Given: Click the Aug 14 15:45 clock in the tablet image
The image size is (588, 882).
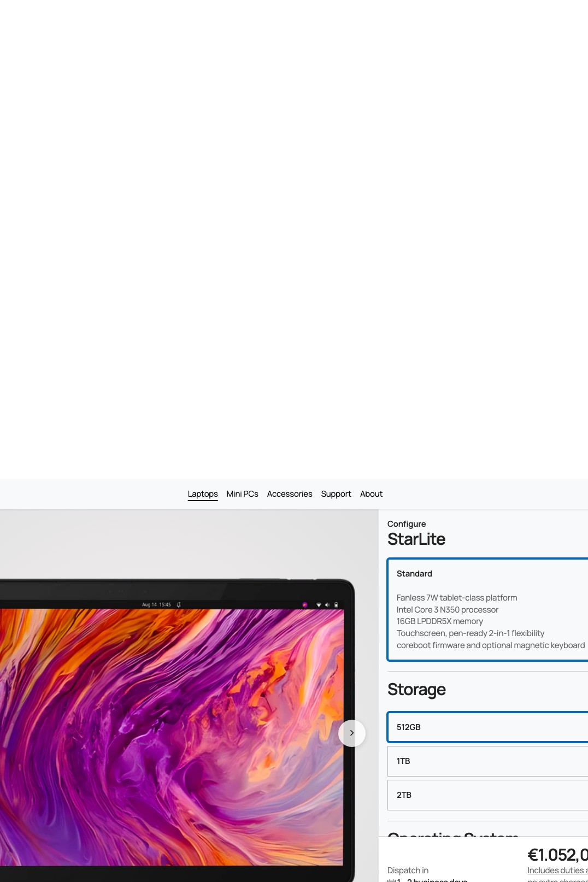Looking at the screenshot, I should click(156, 604).
